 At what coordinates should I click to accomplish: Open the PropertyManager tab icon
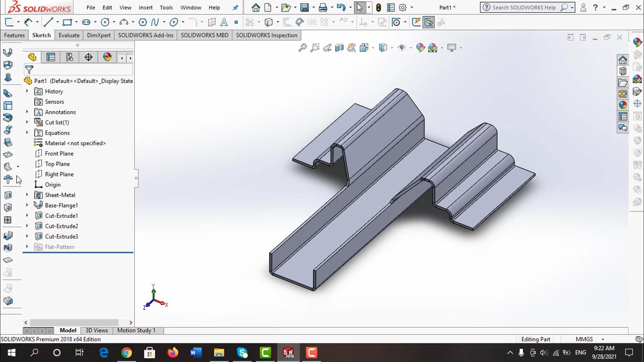[51, 57]
